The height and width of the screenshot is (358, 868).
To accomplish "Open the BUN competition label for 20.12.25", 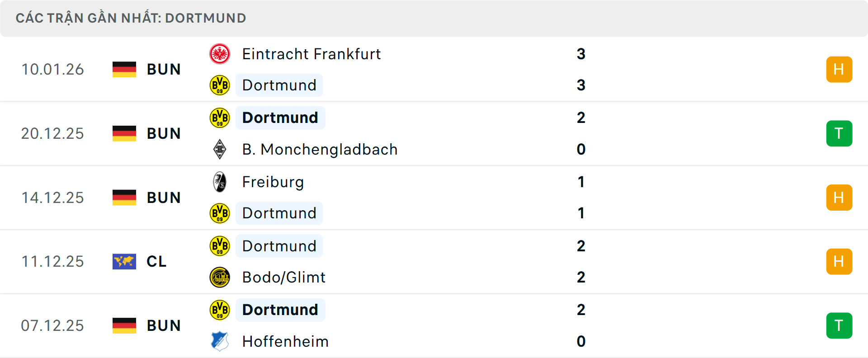I will click(x=164, y=133).
